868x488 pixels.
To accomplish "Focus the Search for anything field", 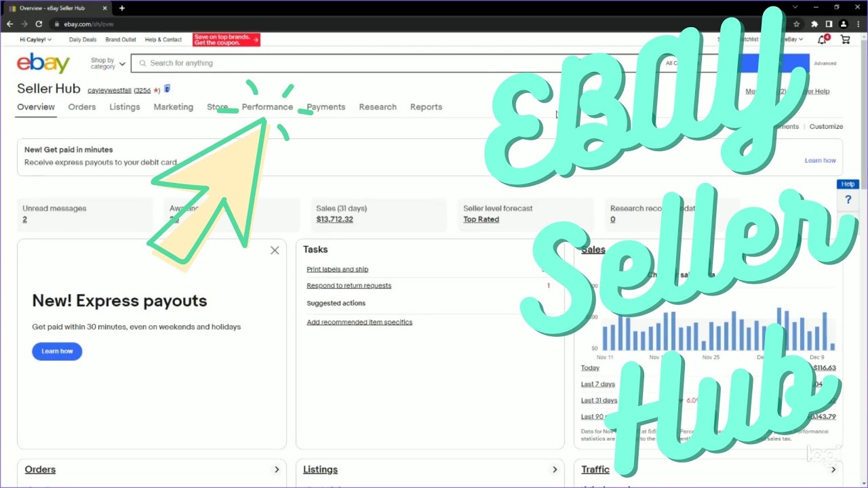I will (393, 63).
